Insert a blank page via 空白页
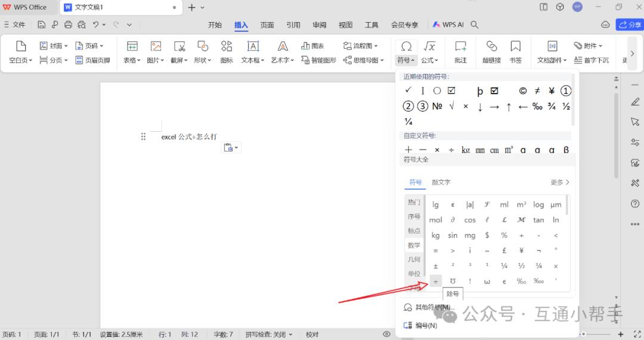The width and height of the screenshot is (644, 340). pyautogui.click(x=20, y=52)
